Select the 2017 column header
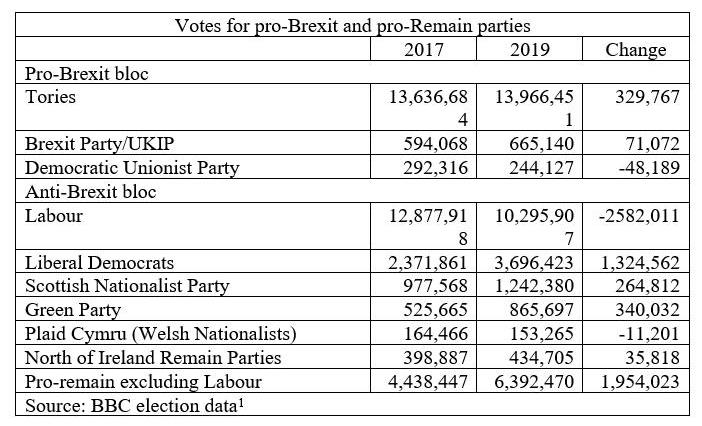702x426 pixels. 424,49
